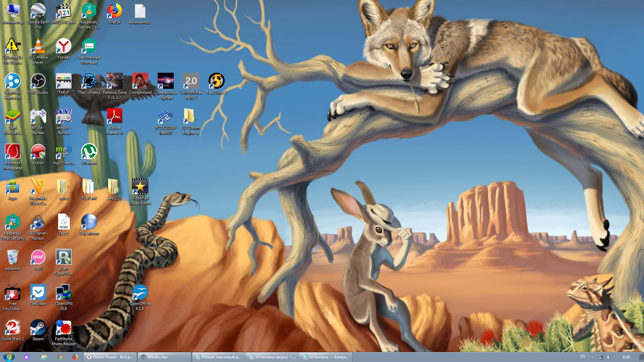This screenshot has width=644, height=362.
Task: Click the Colin McRae Rally 2 icon
Action: point(191,86)
